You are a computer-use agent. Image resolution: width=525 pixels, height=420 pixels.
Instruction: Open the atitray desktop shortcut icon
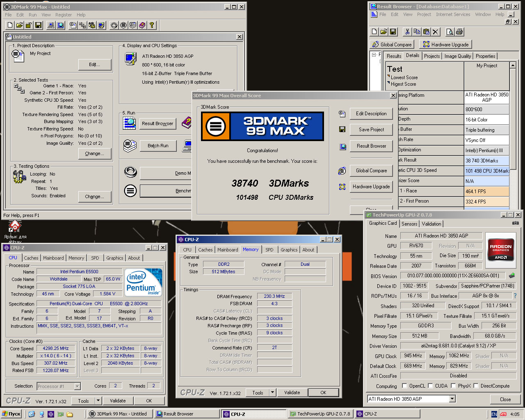(x=15, y=232)
